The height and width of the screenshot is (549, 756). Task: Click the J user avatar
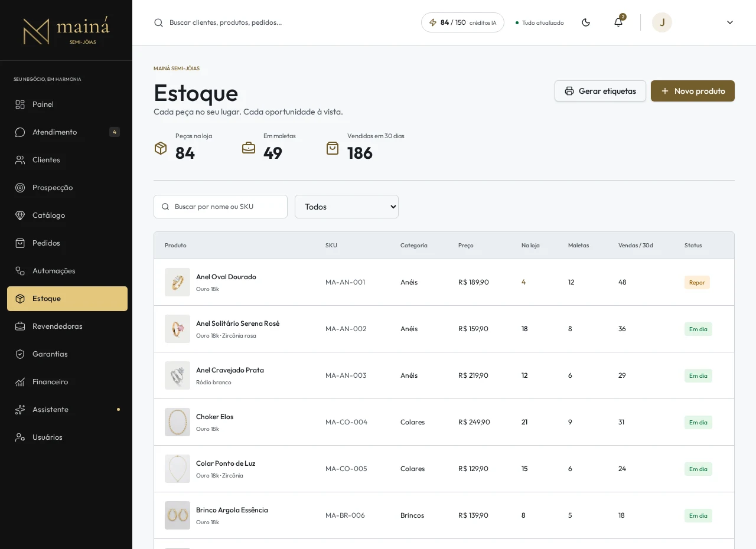click(x=662, y=22)
